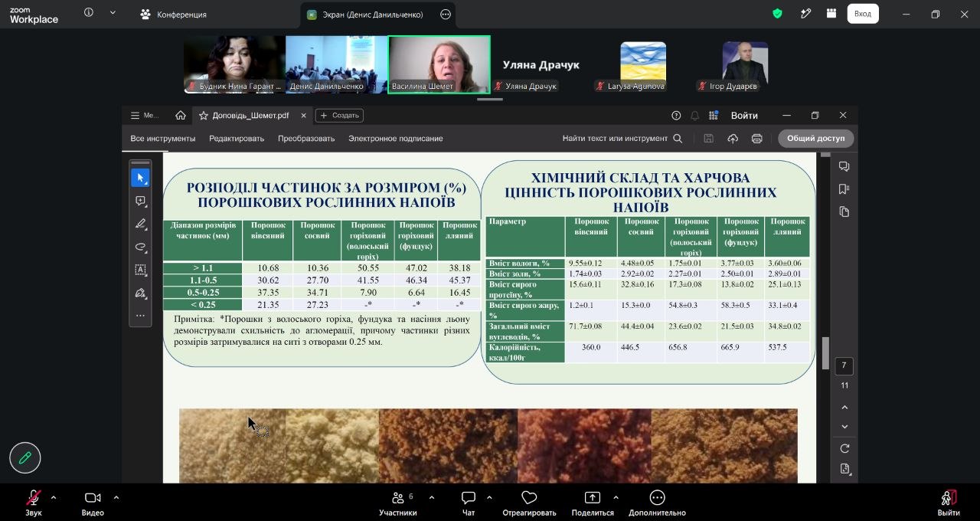
Task: Open the screen share options ellipsis
Action: tap(446, 14)
